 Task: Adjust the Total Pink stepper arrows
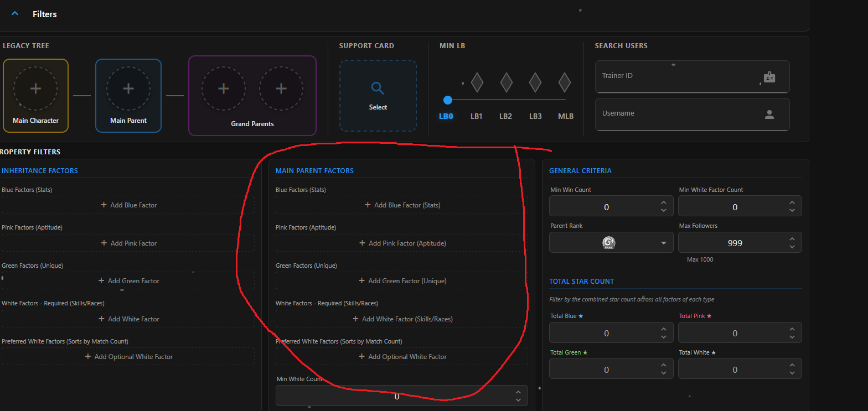[x=792, y=333]
